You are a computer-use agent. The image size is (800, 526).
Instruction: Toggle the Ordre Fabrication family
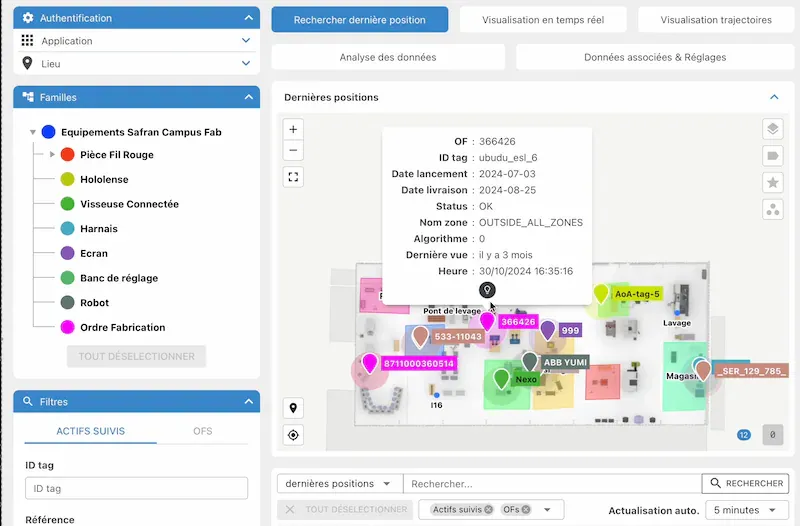coord(67,327)
